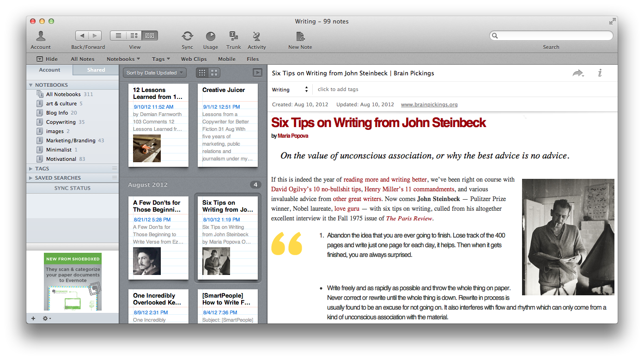The image size is (644, 360).
Task: Switch to small thumbnail grid view
Action: (202, 73)
